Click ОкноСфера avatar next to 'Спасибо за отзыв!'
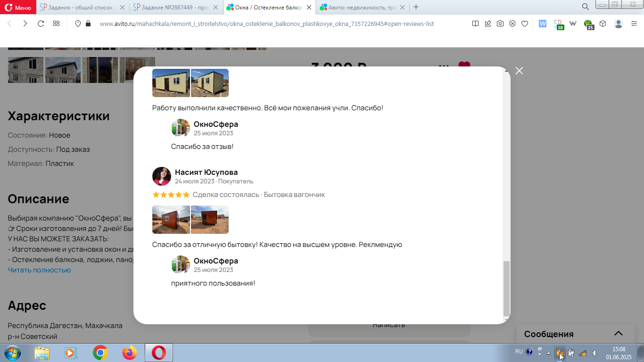 tap(181, 128)
